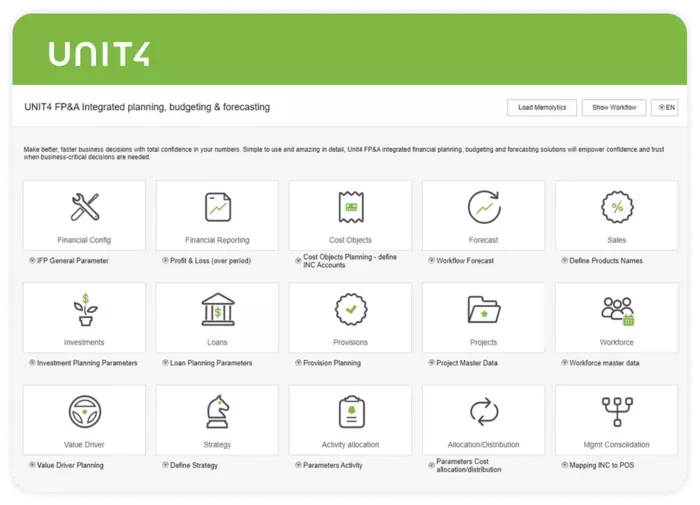Select the Sales percent badge icon
Viewport: 700px width, 505px height.
pyautogui.click(x=617, y=207)
